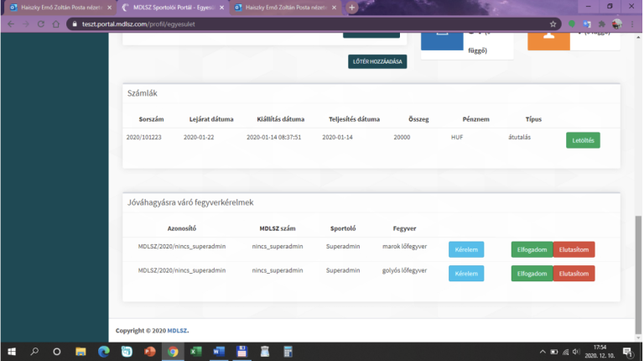The image size is (644, 361).
Task: Open the Windows Start menu
Action: 12,351
